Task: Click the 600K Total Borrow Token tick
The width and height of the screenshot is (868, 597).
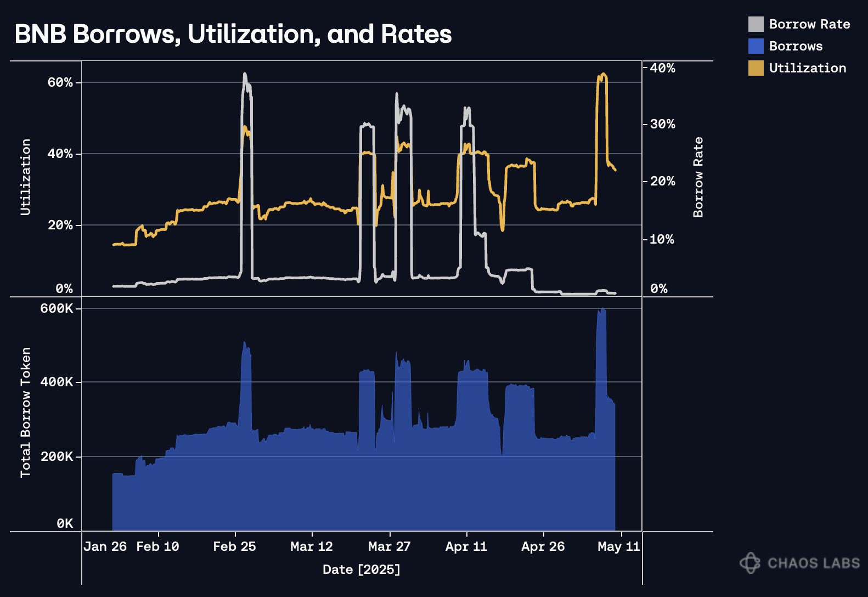Action: pos(57,308)
